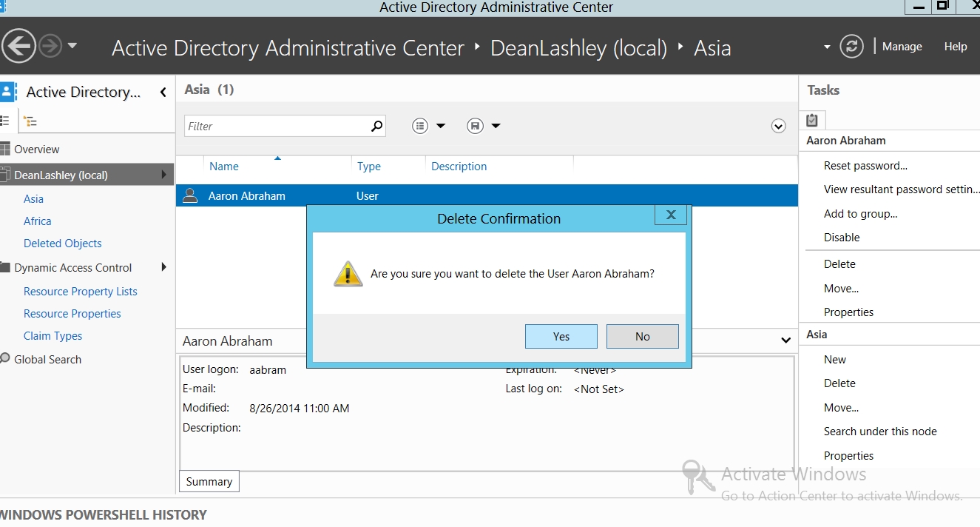Image resolution: width=980 pixels, height=527 pixels.
Task: Click the back navigation arrow icon
Action: (18, 47)
